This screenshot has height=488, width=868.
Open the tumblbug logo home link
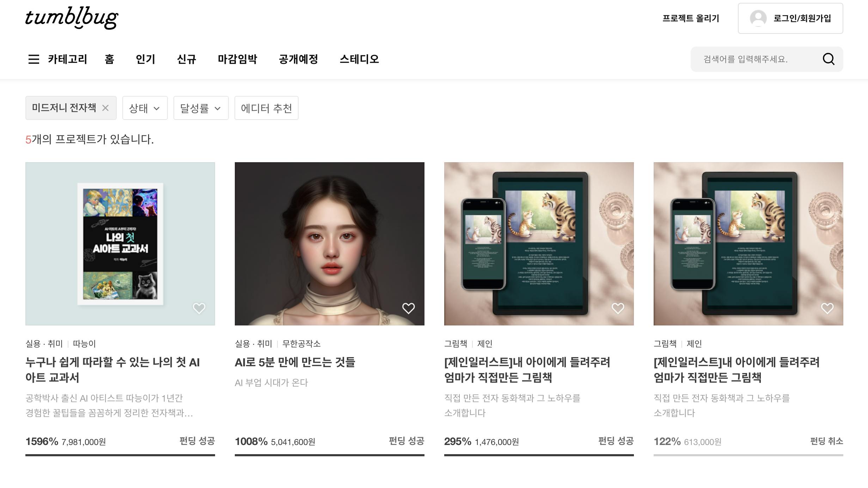(72, 18)
